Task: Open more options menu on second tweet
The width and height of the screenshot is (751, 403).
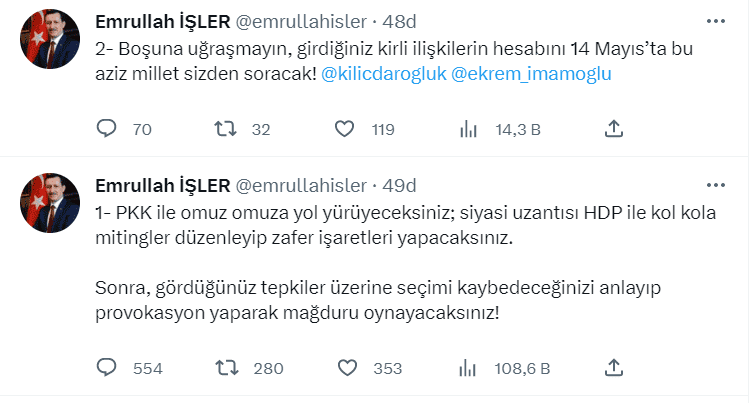Action: point(716,186)
